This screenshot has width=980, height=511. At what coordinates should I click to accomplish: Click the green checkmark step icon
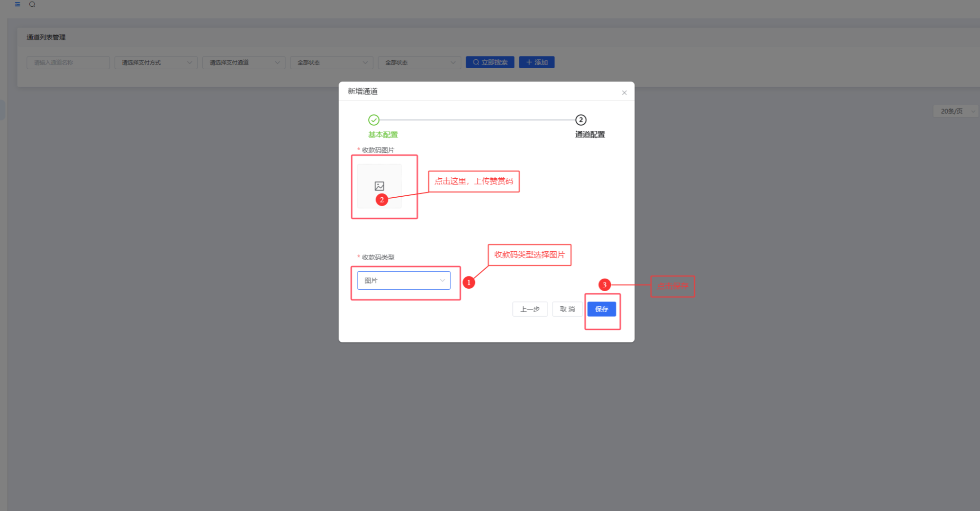point(373,120)
